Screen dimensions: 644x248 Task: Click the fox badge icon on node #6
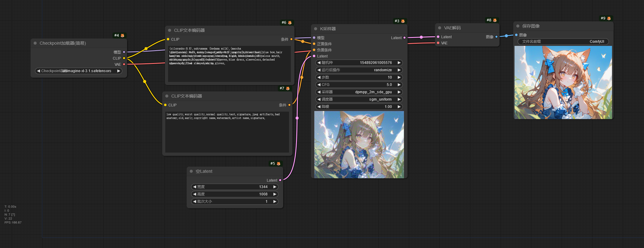click(x=290, y=23)
